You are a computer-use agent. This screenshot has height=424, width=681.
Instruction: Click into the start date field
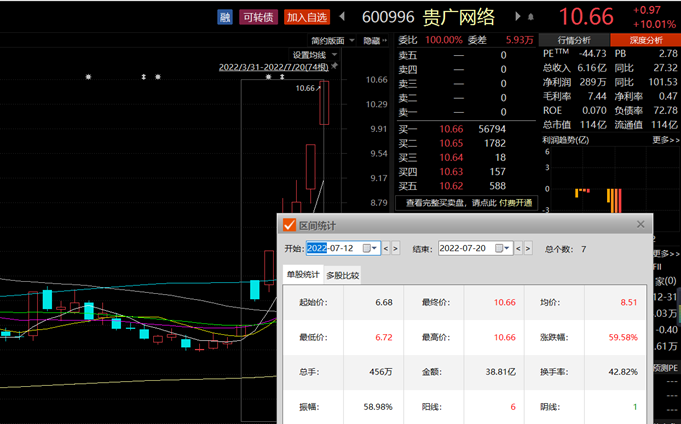[x=332, y=248]
